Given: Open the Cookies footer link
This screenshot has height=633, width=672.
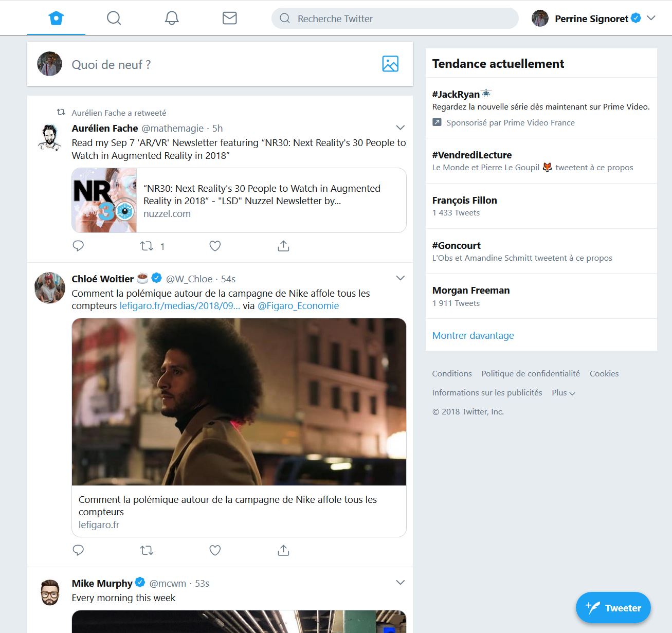Looking at the screenshot, I should [x=604, y=374].
